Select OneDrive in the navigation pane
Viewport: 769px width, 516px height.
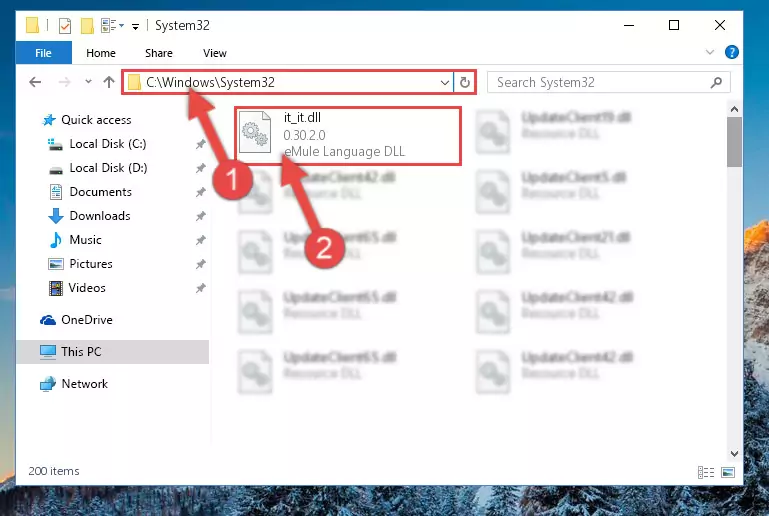(x=87, y=320)
